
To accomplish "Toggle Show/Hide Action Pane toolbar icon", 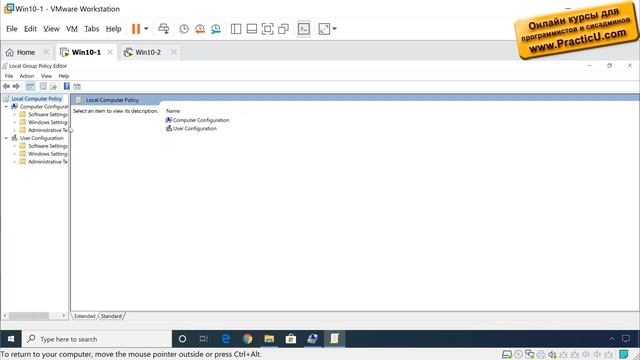I will [77, 86].
